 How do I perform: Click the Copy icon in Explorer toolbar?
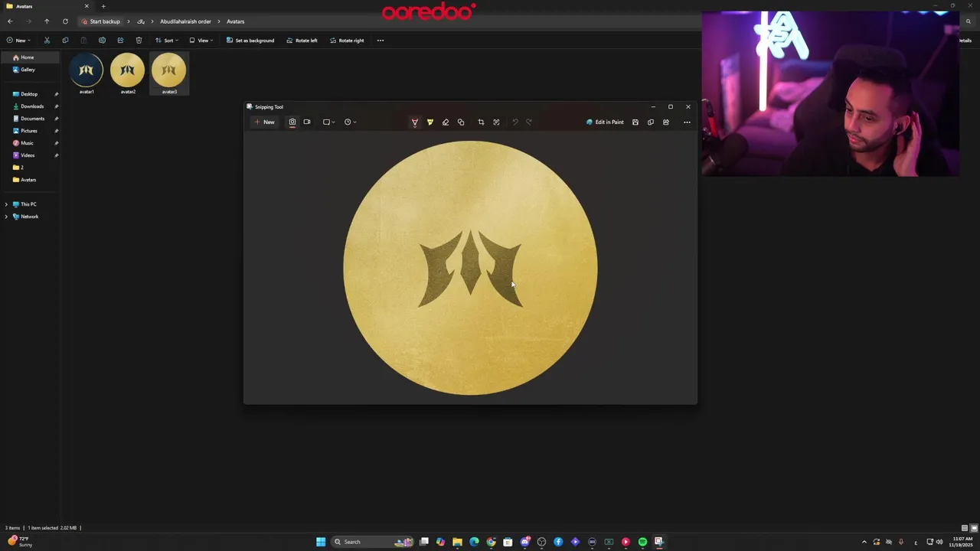65,41
